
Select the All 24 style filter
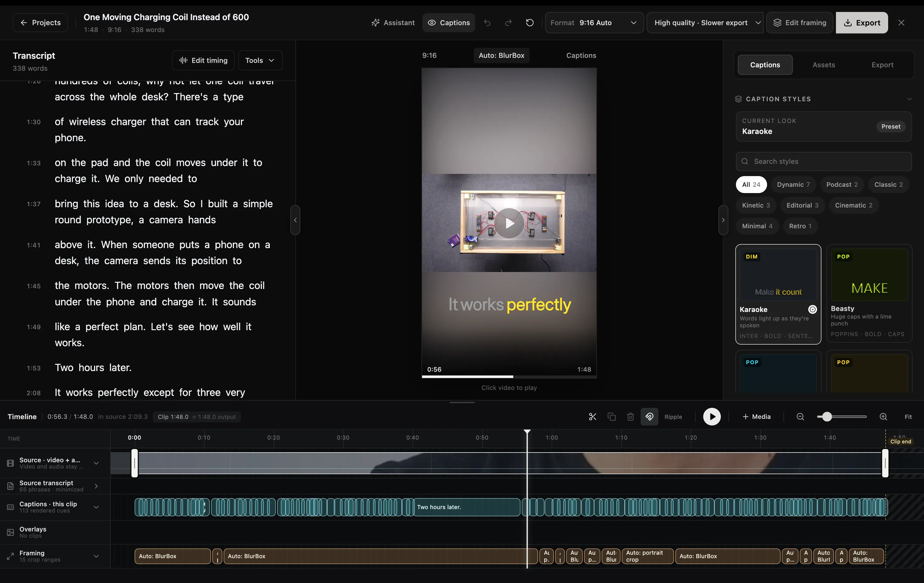pyautogui.click(x=751, y=185)
